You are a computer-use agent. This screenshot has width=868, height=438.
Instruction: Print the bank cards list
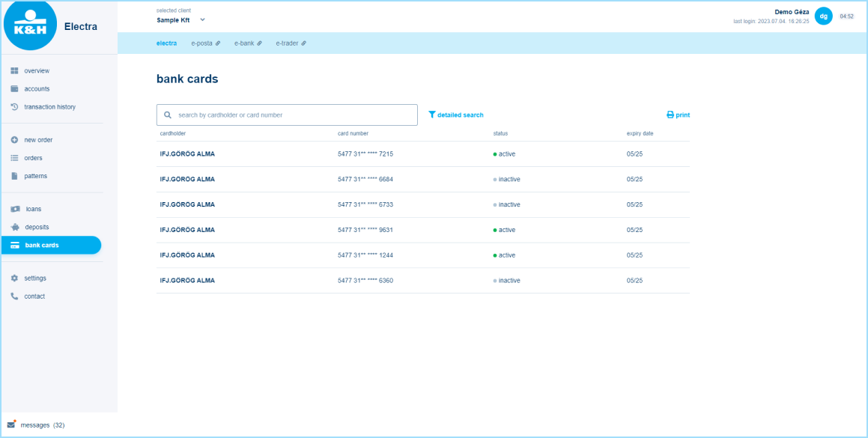(678, 115)
